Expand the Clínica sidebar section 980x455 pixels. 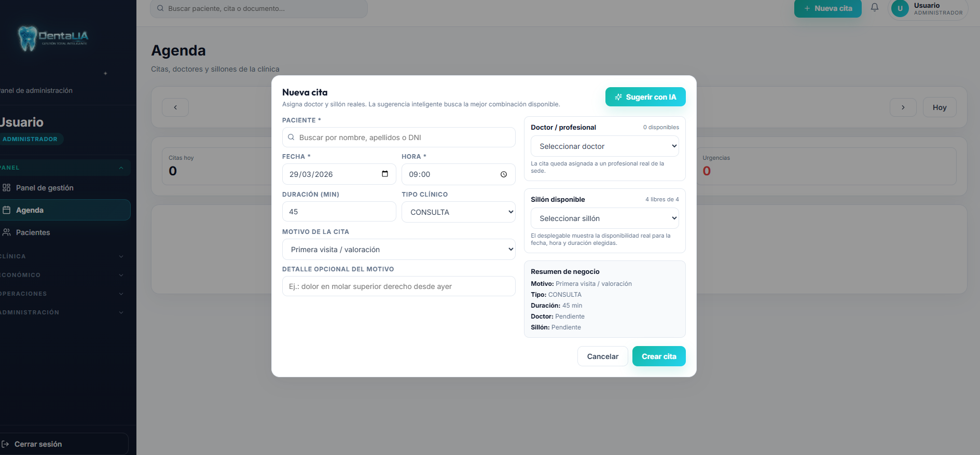[62, 256]
